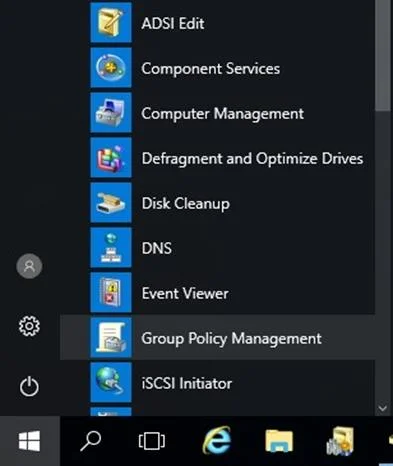Launch the DNS manager icon
393x466 pixels.
[x=111, y=248]
